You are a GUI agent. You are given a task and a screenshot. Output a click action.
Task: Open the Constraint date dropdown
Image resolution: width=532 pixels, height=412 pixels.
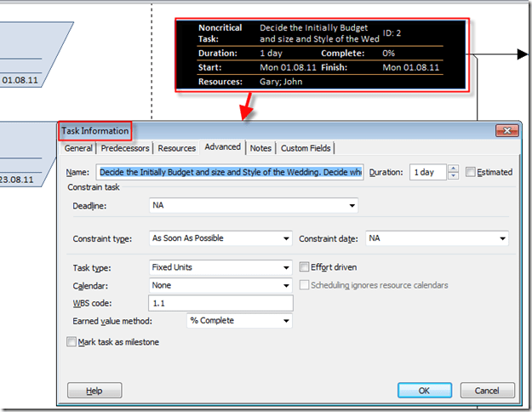coord(502,238)
